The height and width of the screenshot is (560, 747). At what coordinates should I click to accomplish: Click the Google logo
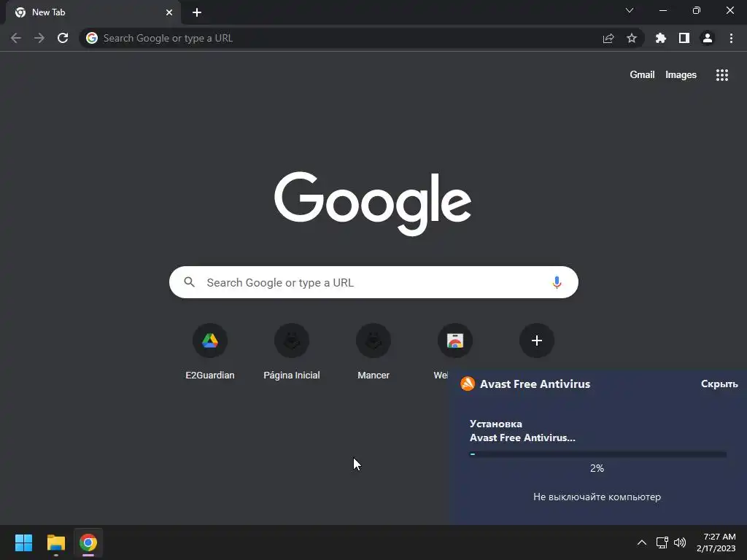coord(373,204)
